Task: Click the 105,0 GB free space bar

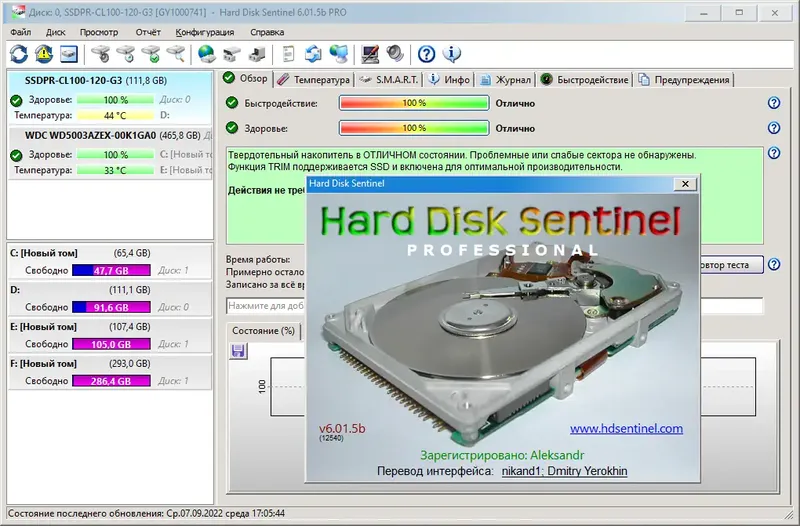Action: tap(111, 344)
